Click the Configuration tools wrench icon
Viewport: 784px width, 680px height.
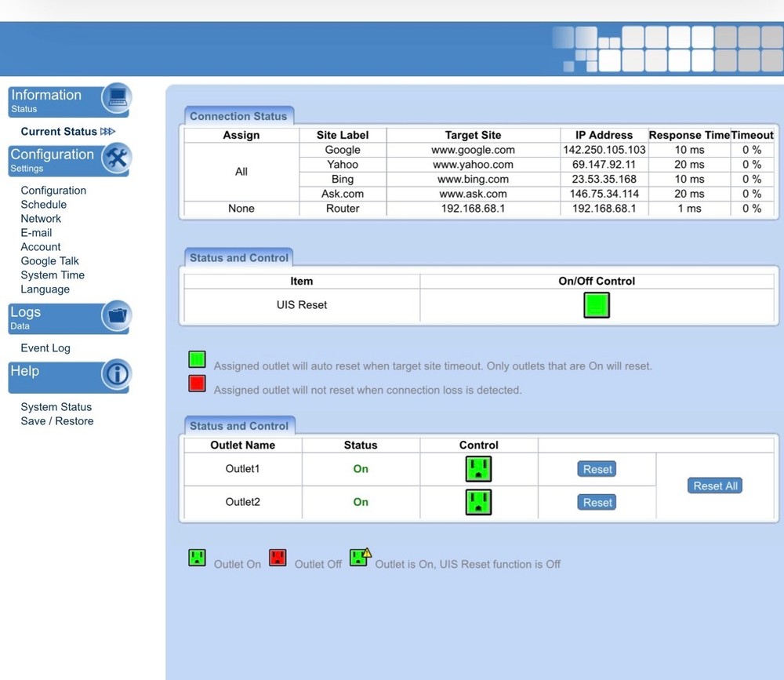coord(116,158)
